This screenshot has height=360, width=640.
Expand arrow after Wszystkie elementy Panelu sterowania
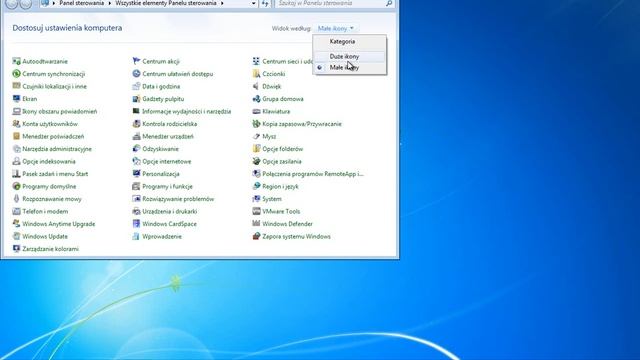tap(222, 3)
